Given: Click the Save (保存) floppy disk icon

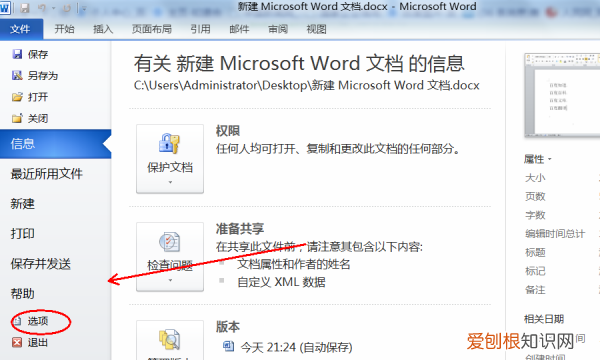Looking at the screenshot, I should point(17,54).
